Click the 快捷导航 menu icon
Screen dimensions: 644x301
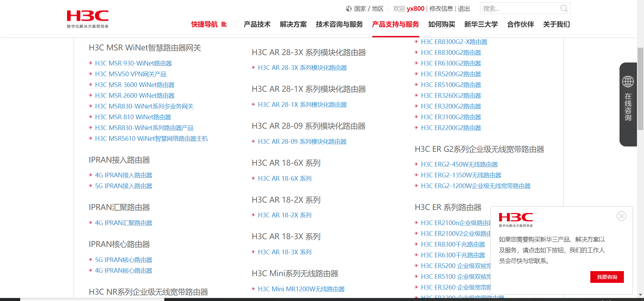click(224, 25)
